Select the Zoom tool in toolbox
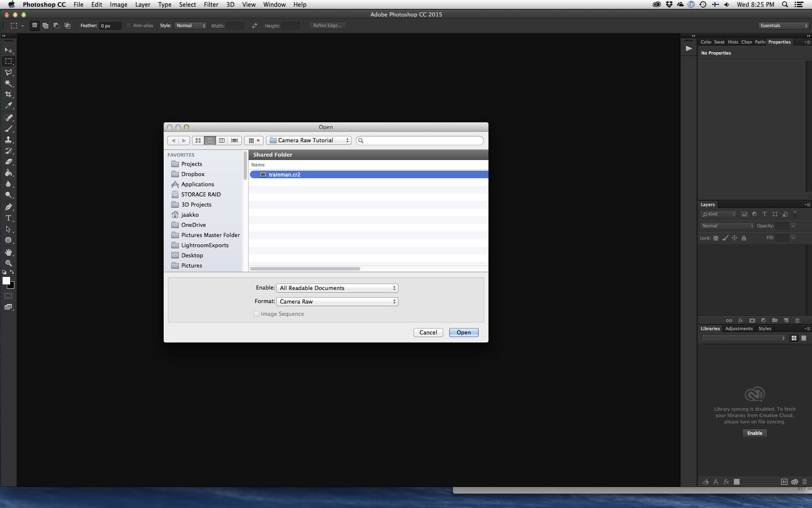The image size is (812, 508). (x=8, y=263)
